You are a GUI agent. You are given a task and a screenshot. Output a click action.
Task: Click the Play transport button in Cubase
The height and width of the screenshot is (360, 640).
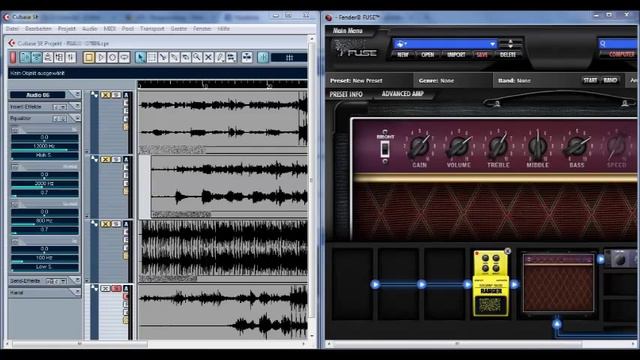[100, 58]
